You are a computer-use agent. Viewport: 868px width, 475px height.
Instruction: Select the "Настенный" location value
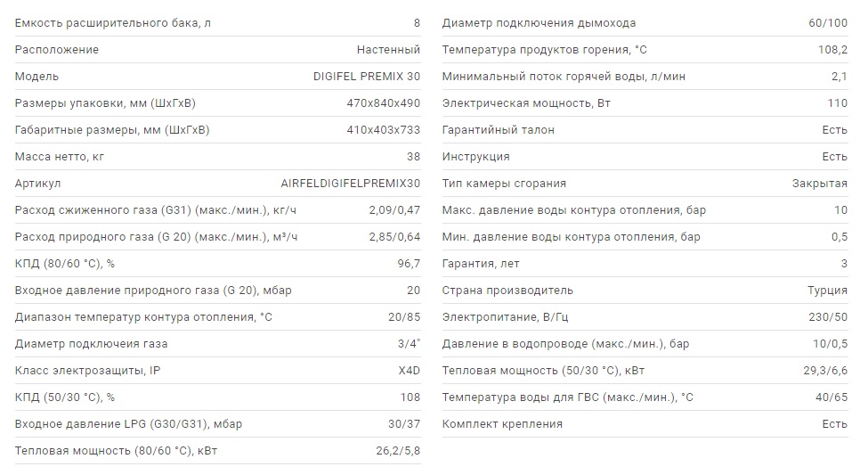[x=388, y=50]
